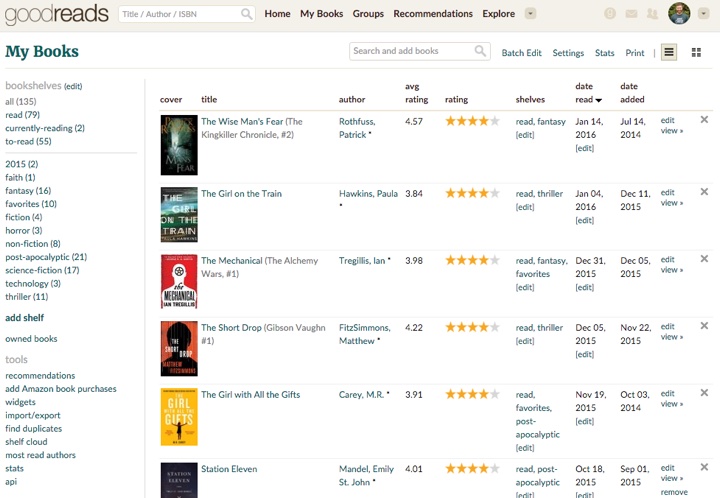Open The Girl with All the Gifts cover
The width and height of the screenshot is (720, 498).
pos(179,416)
